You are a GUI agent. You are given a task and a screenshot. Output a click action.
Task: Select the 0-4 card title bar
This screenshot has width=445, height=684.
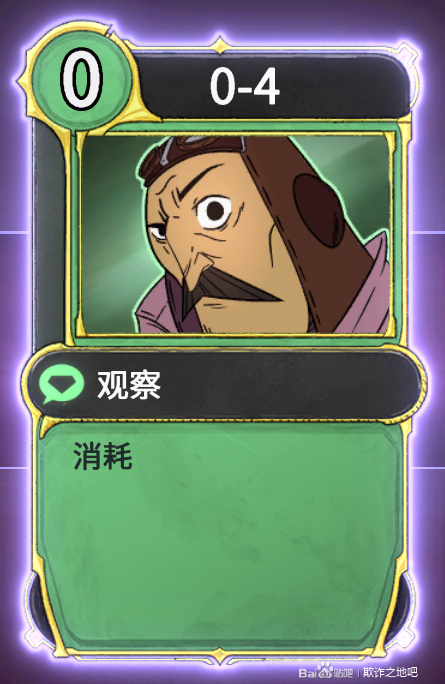click(x=270, y=86)
